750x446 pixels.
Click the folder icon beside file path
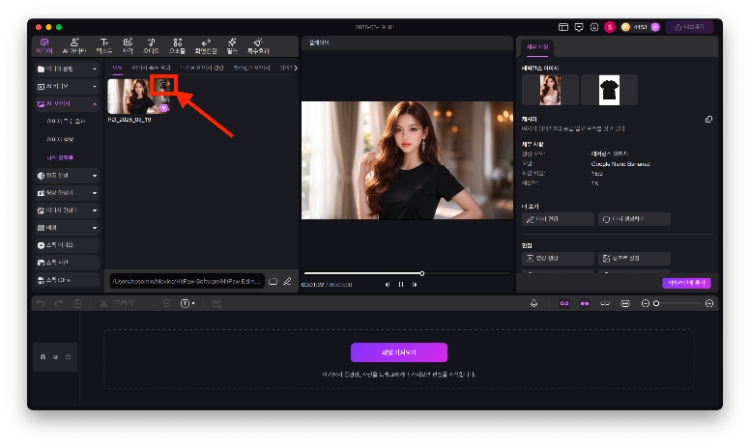coord(273,281)
